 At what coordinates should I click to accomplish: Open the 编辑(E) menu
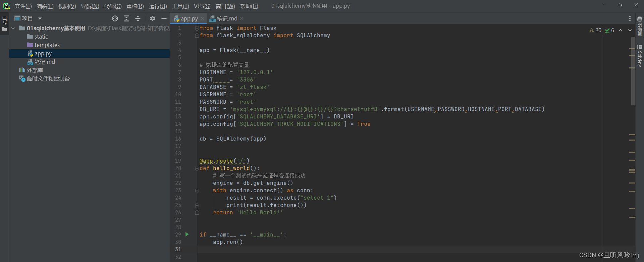pos(45,6)
